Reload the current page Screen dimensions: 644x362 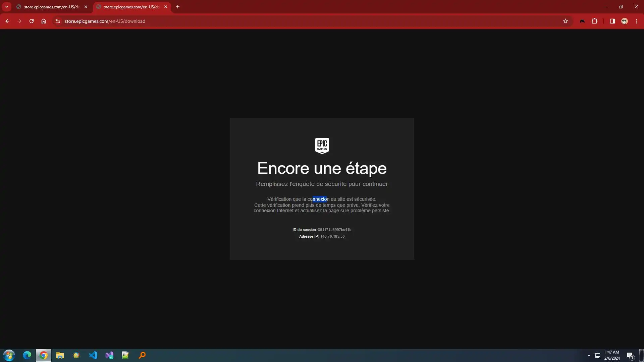pyautogui.click(x=32, y=21)
